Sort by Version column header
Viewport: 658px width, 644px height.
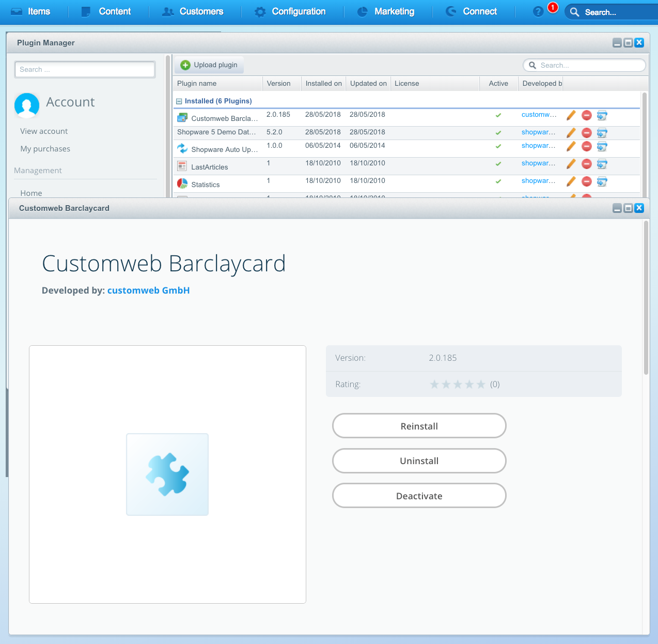tap(281, 83)
